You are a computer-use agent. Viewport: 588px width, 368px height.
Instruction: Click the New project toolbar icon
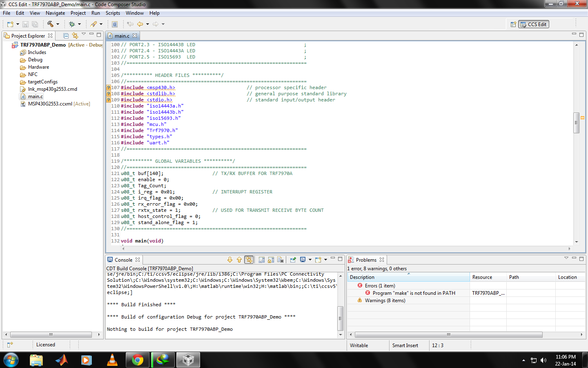[10, 24]
